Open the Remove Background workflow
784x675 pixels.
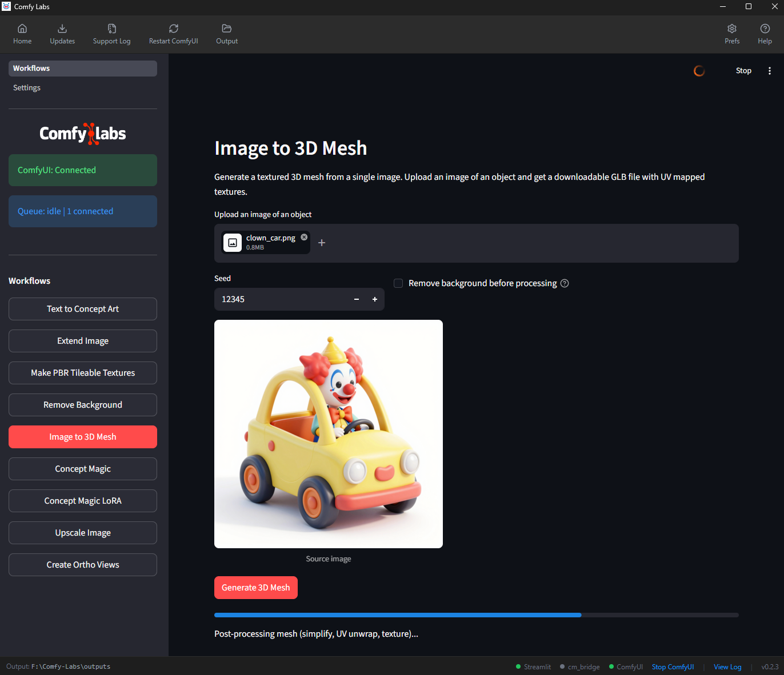point(83,405)
